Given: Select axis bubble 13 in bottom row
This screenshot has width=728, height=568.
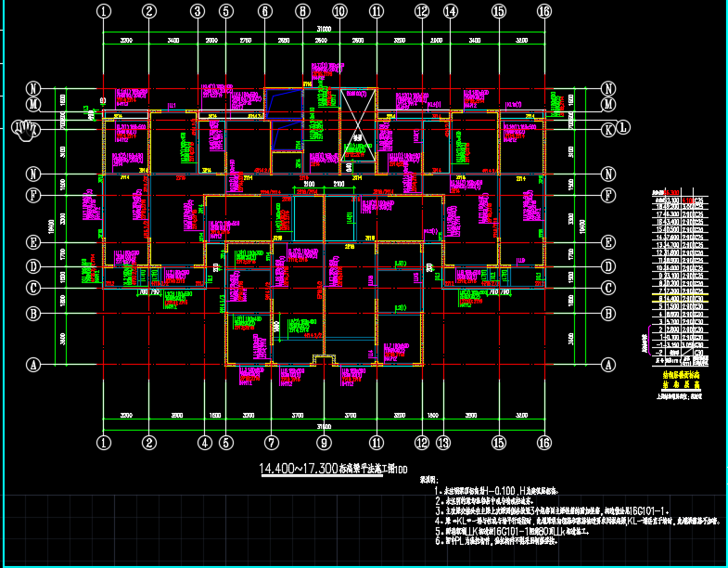Looking at the screenshot, I should pos(443,443).
